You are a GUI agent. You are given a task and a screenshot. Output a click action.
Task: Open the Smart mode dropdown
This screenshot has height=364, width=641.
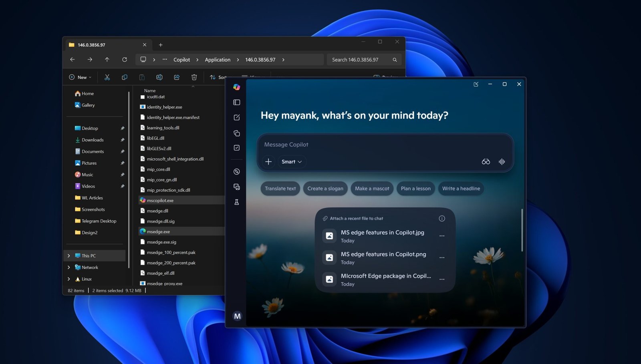pyautogui.click(x=292, y=161)
